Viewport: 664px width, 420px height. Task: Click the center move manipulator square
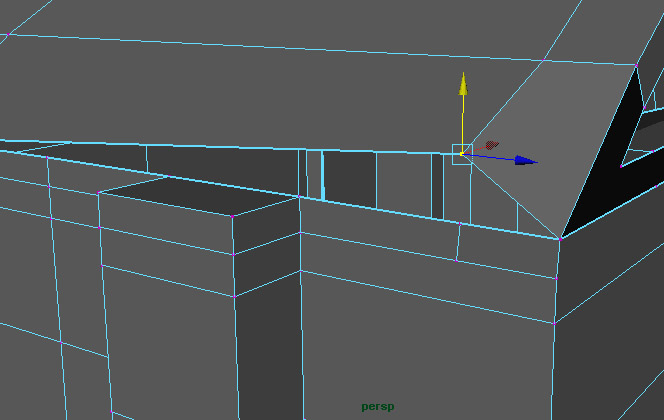pyautogui.click(x=462, y=154)
